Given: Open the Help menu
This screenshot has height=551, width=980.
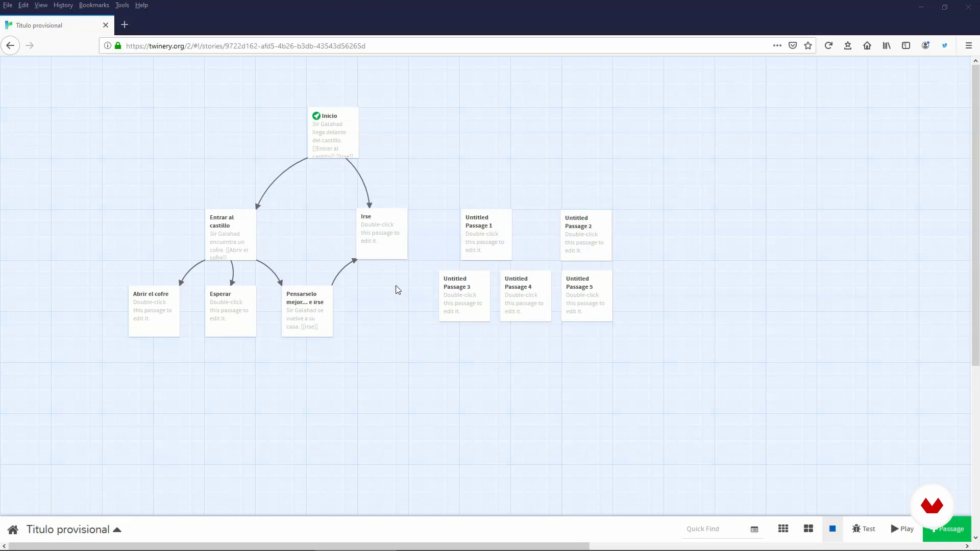Looking at the screenshot, I should point(141,5).
